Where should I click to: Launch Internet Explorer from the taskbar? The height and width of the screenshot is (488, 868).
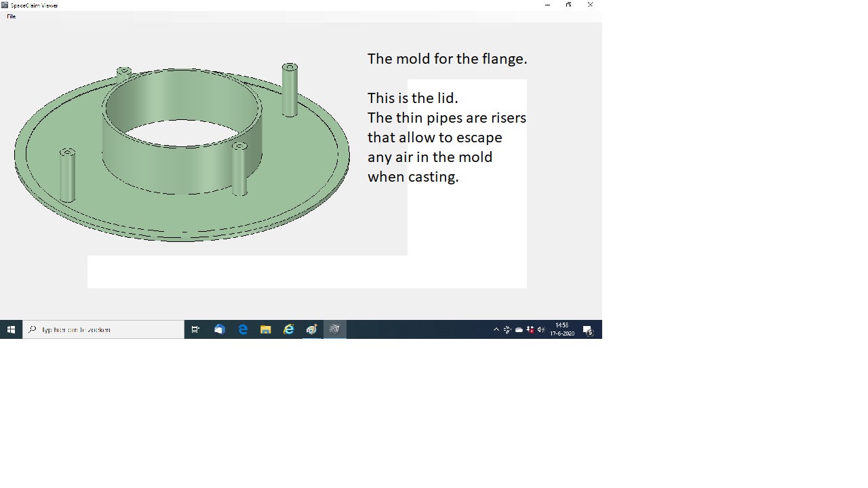click(289, 329)
